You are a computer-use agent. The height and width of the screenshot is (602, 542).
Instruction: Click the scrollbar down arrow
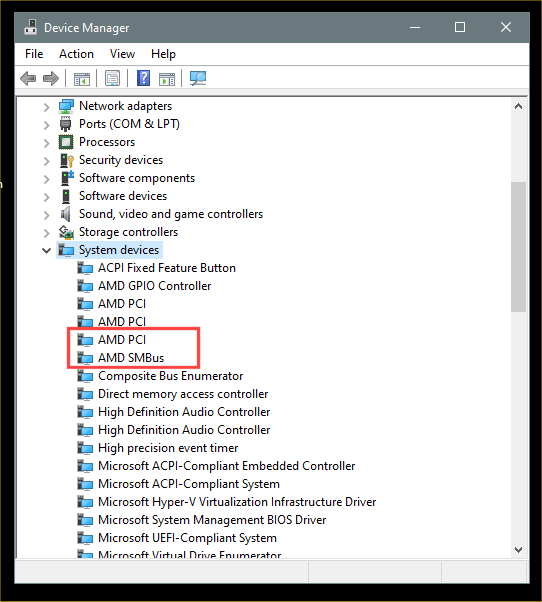(x=518, y=550)
